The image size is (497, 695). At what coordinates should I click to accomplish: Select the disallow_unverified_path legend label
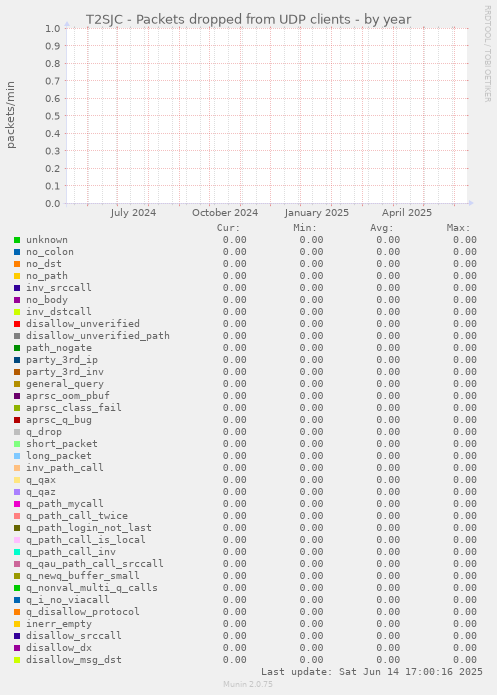[x=98, y=336]
